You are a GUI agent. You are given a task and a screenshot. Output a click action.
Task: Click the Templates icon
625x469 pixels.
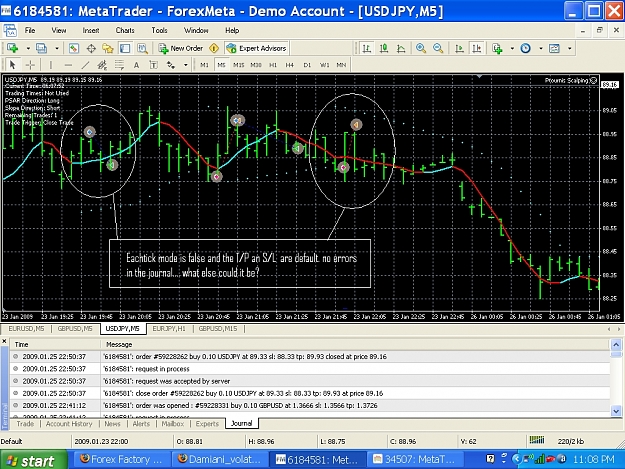(554, 48)
